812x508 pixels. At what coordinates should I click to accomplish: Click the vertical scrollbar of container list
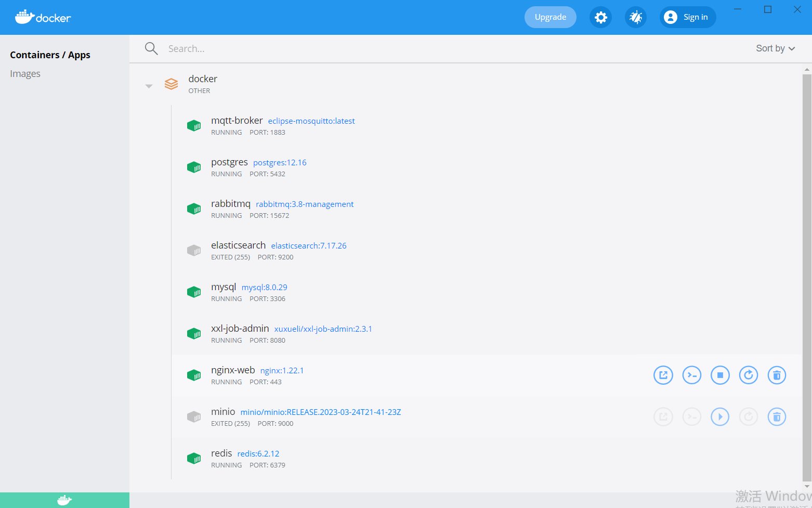(x=807, y=278)
